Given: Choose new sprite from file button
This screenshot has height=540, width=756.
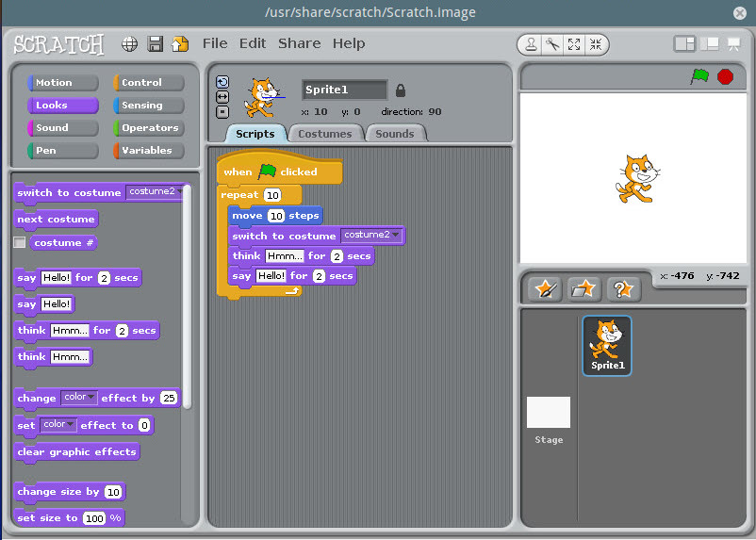Looking at the screenshot, I should 583,289.
